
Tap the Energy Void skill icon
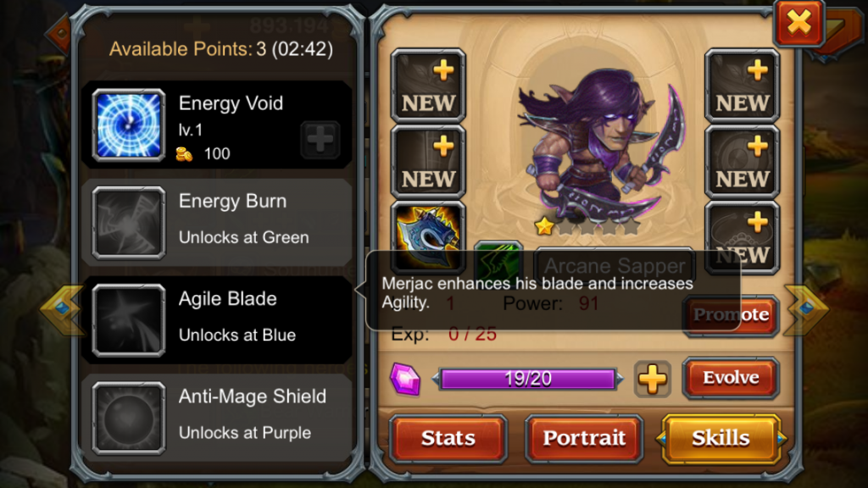tap(129, 125)
